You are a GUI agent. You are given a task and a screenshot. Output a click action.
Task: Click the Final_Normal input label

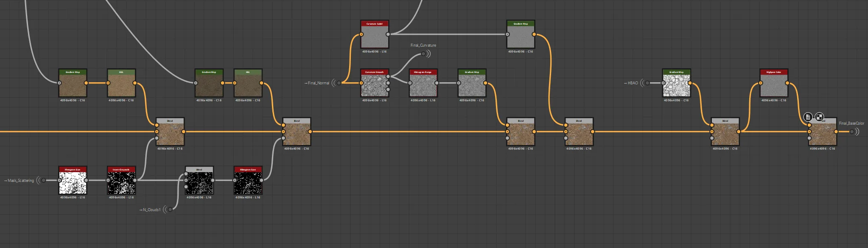point(317,83)
